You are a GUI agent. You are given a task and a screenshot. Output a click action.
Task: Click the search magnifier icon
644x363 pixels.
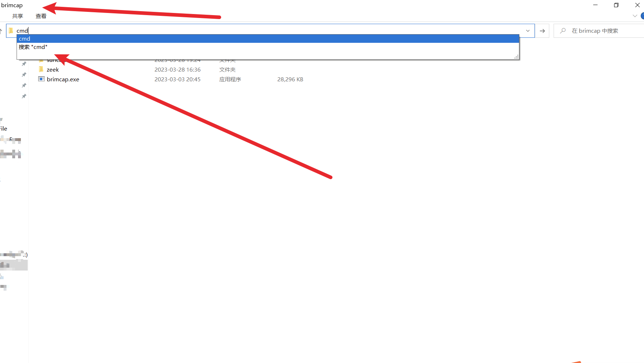563,31
